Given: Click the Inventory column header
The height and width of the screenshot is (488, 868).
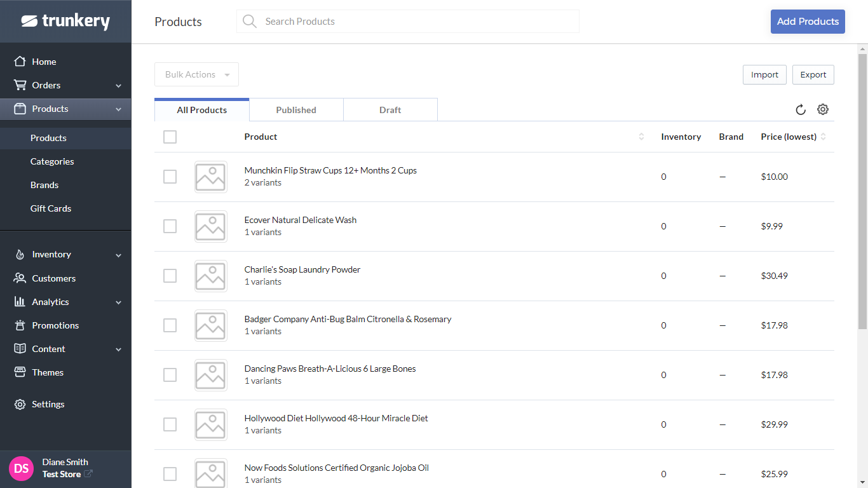Looking at the screenshot, I should point(681,137).
